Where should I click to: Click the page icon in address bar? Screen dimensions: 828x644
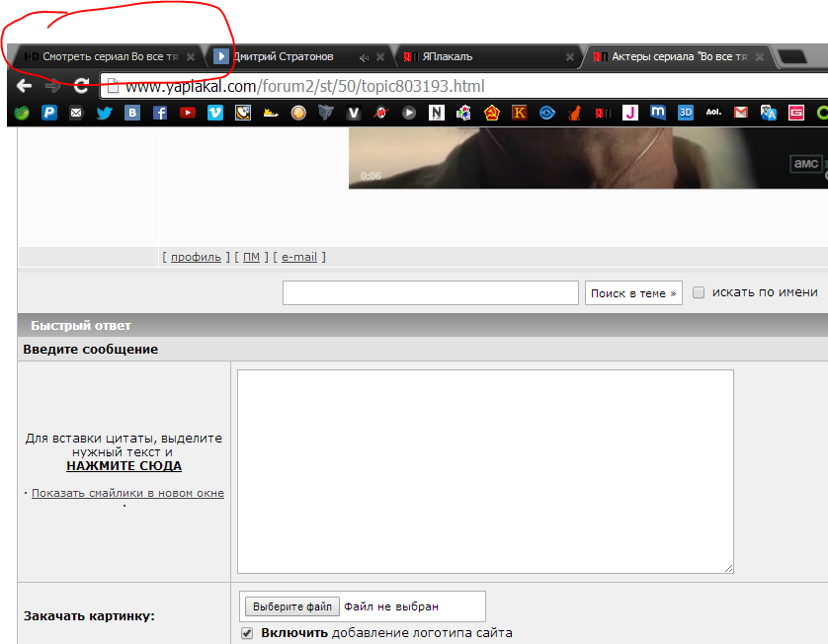[x=113, y=86]
